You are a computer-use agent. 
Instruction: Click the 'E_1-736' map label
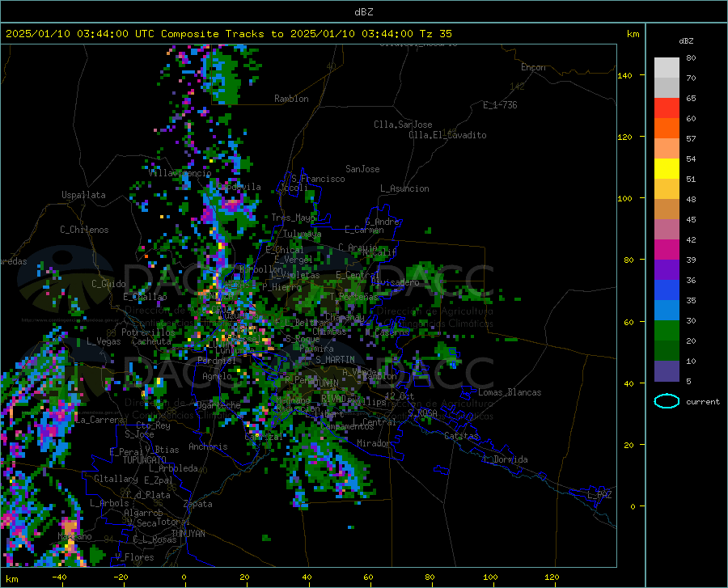click(500, 105)
